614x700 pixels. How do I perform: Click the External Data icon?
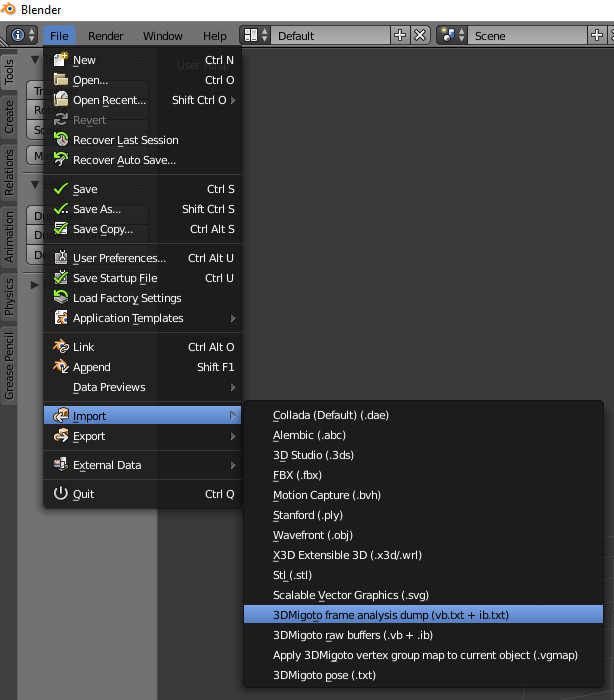61,464
